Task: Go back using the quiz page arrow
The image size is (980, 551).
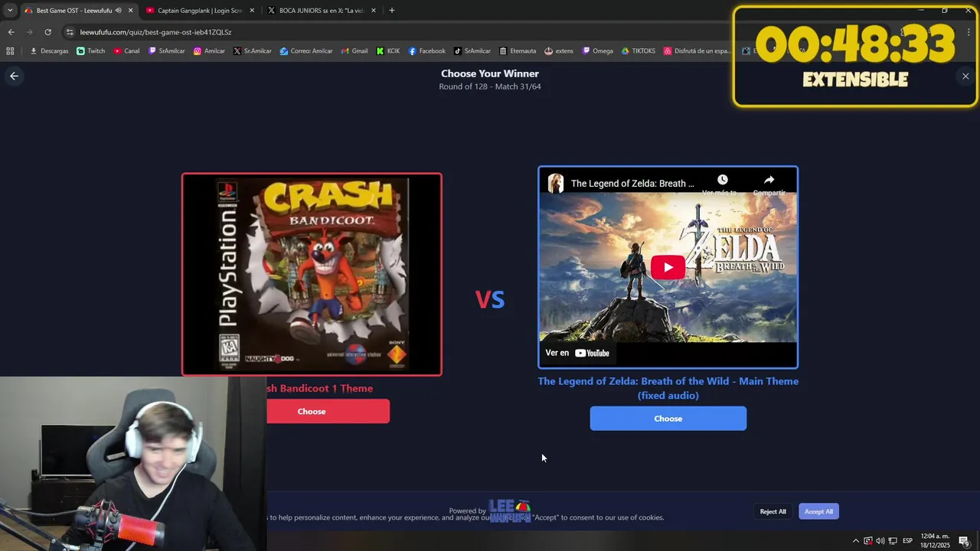Action: [14, 76]
